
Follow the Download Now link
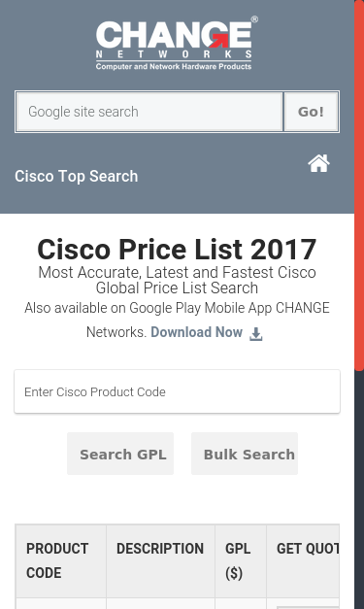(x=196, y=332)
